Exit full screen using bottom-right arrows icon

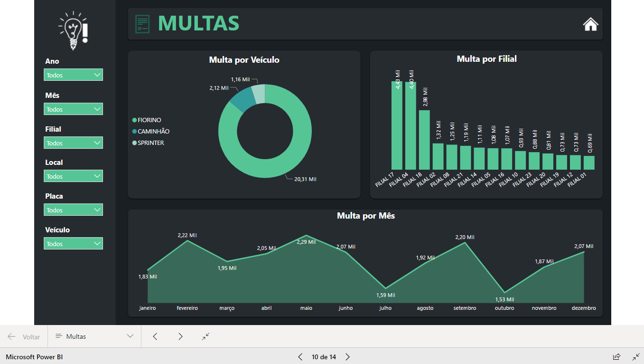tap(636, 356)
